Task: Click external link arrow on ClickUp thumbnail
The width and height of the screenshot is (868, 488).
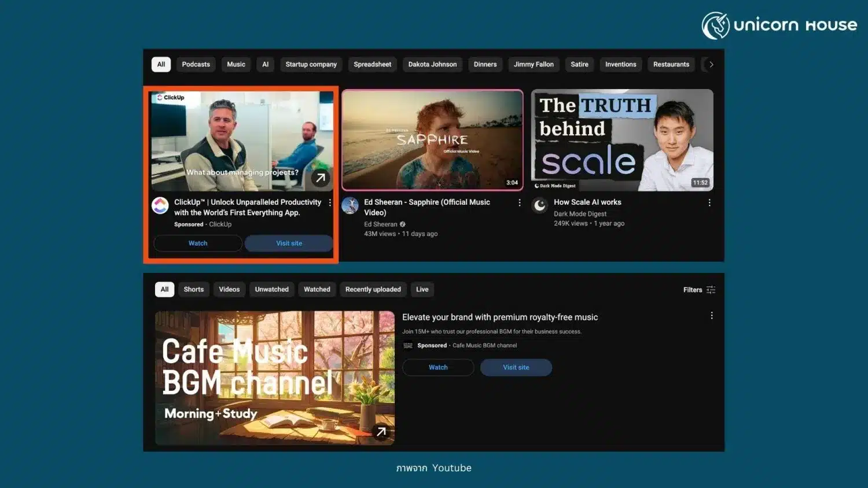Action: coord(321,178)
